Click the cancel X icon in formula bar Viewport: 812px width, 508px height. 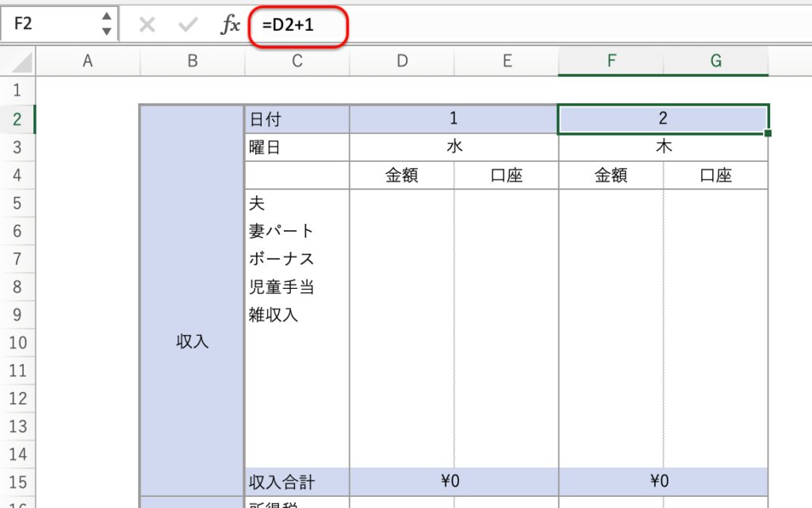(x=147, y=25)
